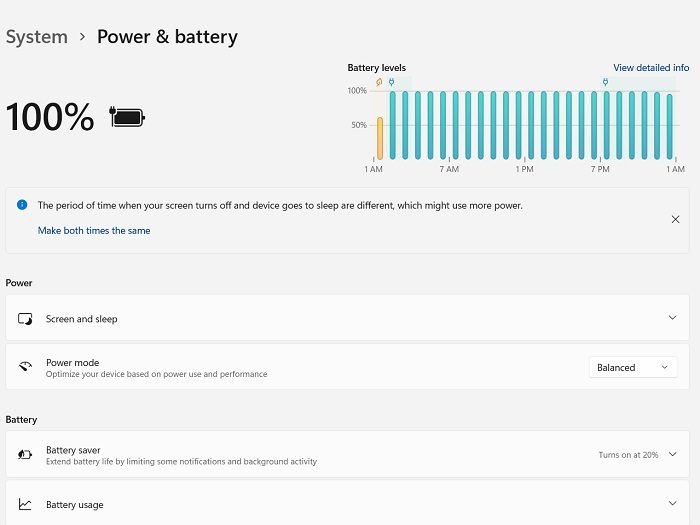The width and height of the screenshot is (700, 525).
Task: Go back to System breadcrumb
Action: pyautogui.click(x=37, y=37)
